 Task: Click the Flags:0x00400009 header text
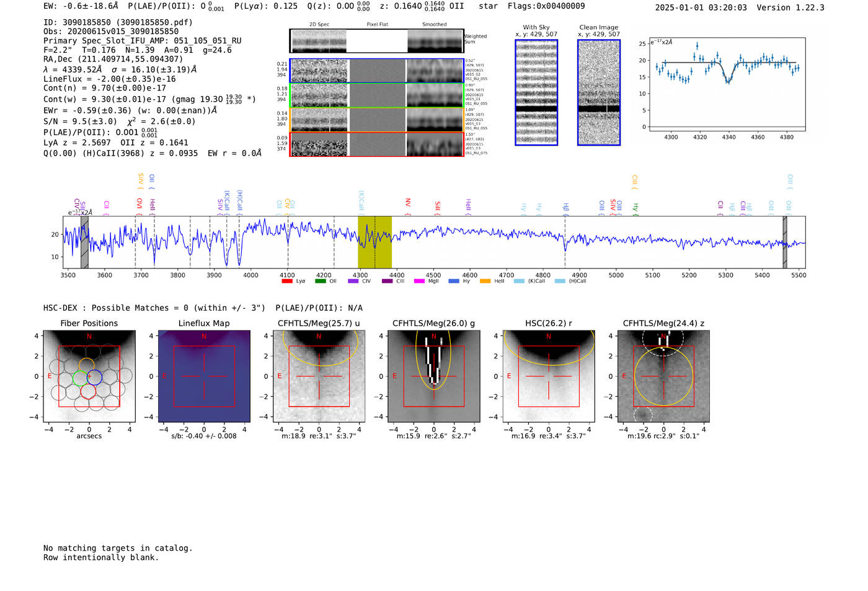tap(546, 6)
